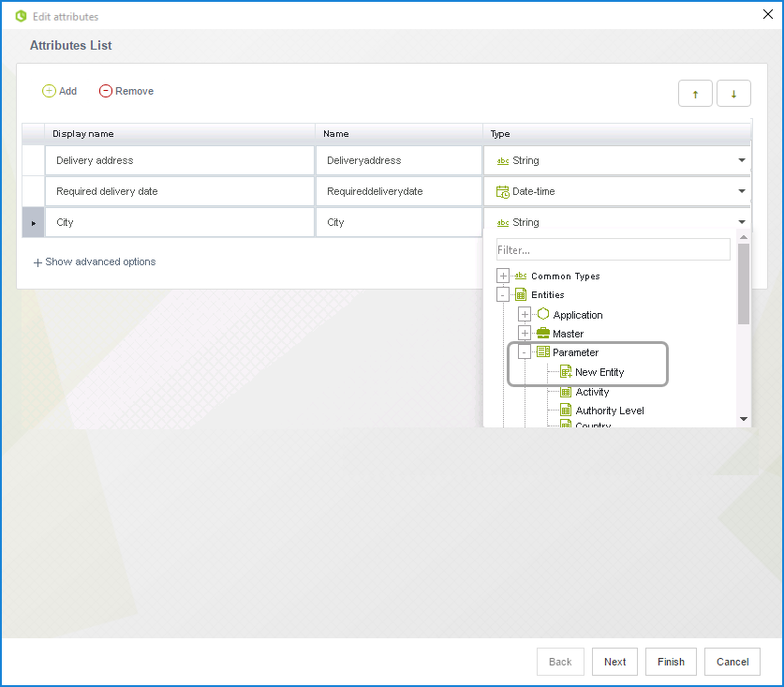Click the Date-time calendar icon
Screen dimensions: 784x687
(502, 191)
